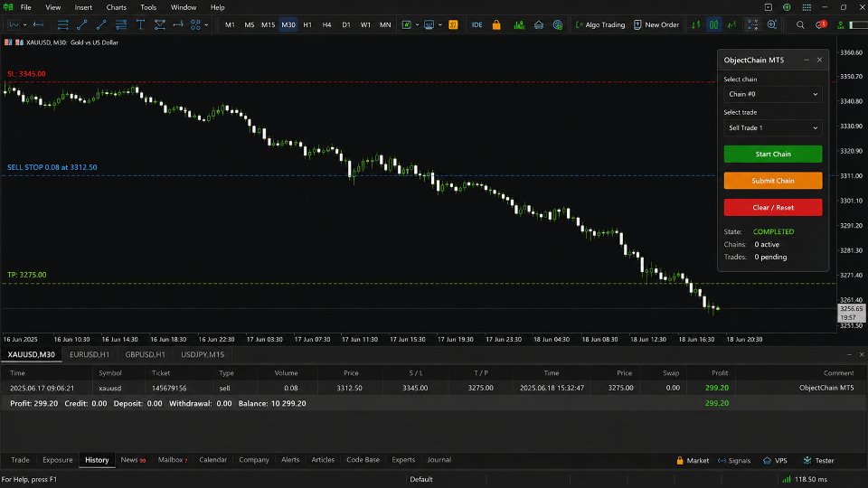Screen dimensions: 868x488
Task: Open the shapes/objects tool icon
Action: click(195, 24)
